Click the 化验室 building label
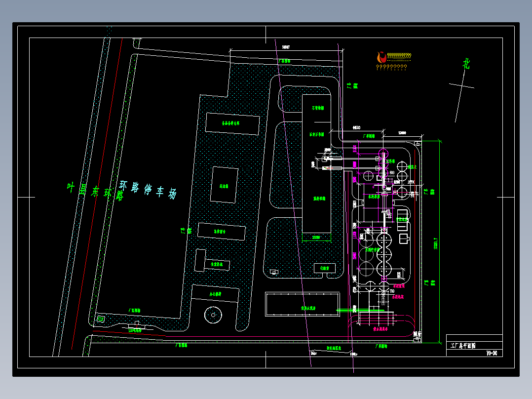 pyautogui.click(x=325, y=268)
